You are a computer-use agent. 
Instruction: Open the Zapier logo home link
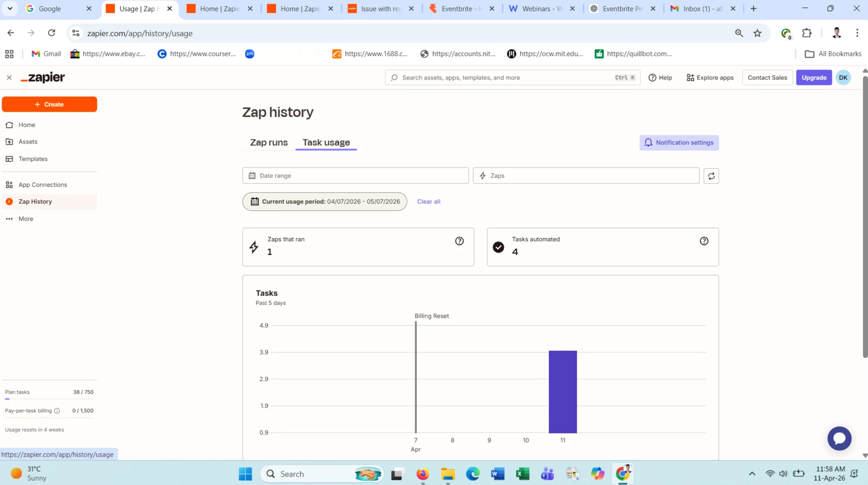[43, 78]
